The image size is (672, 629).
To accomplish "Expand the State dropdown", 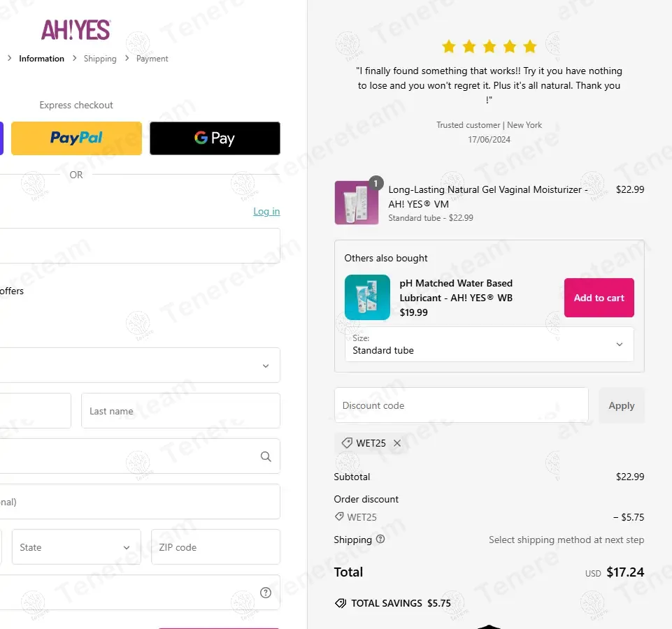I will 76,547.
